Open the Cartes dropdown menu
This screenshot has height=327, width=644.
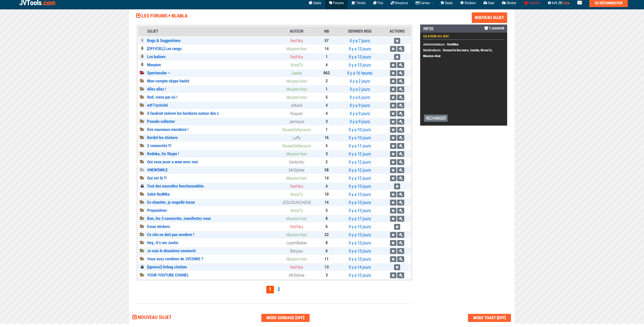click(424, 3)
